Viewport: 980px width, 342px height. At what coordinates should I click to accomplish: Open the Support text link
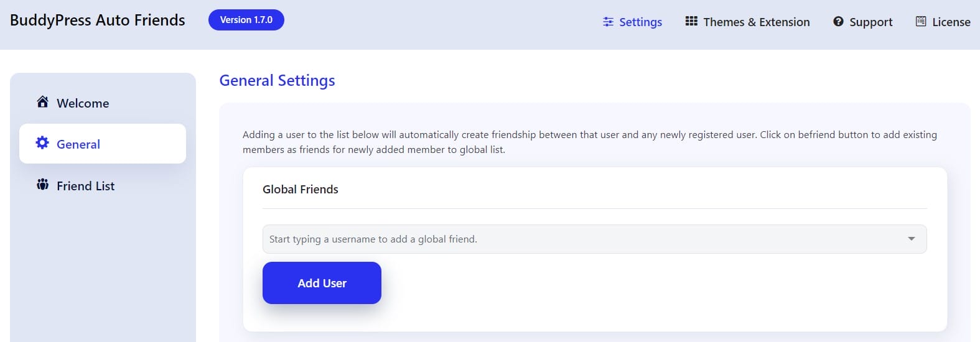pyautogui.click(x=870, y=22)
